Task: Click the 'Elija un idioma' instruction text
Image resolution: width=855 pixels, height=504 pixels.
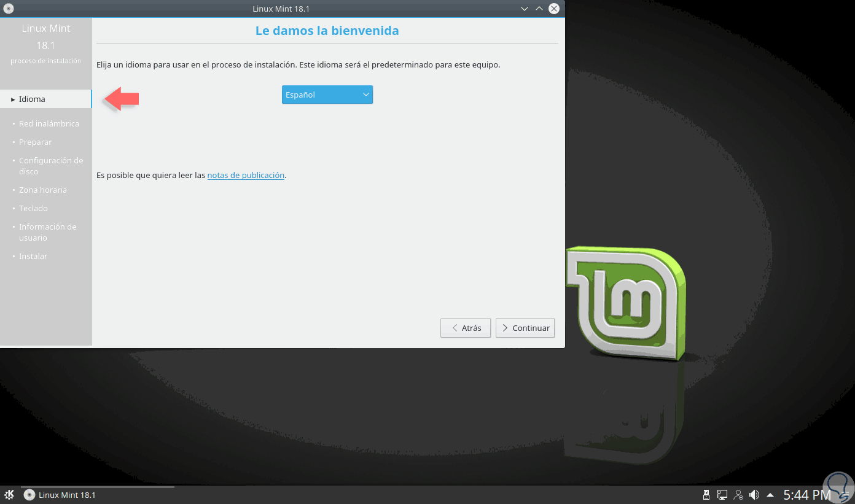Action: (299, 64)
